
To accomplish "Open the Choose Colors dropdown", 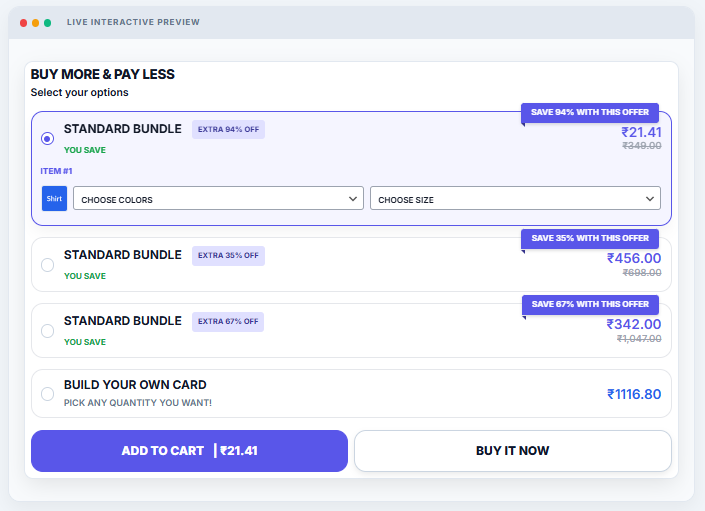I will click(x=218, y=198).
